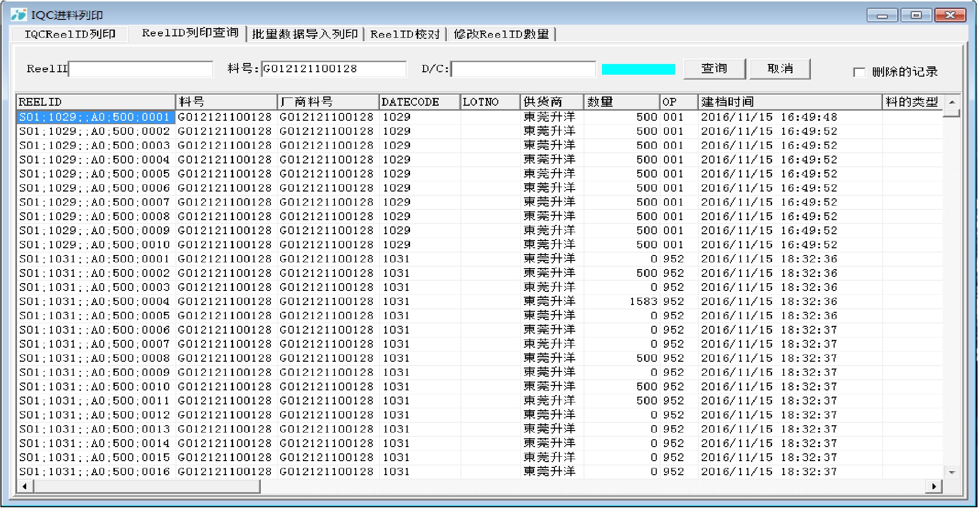Select row S01;1029;;A0;500;0002
980x513 pixels.
(x=480, y=131)
